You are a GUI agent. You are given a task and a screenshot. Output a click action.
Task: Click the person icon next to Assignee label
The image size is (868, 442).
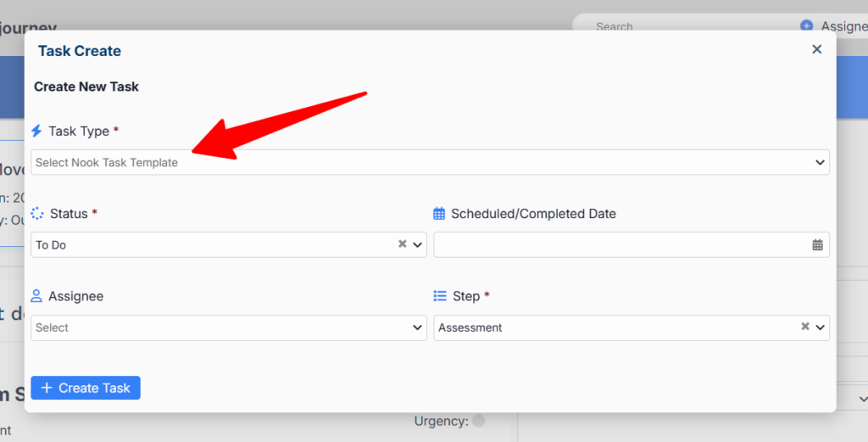36,296
